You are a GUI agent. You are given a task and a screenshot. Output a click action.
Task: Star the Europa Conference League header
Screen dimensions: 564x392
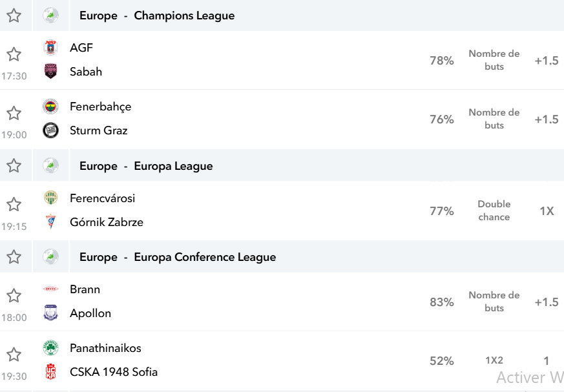tap(14, 257)
